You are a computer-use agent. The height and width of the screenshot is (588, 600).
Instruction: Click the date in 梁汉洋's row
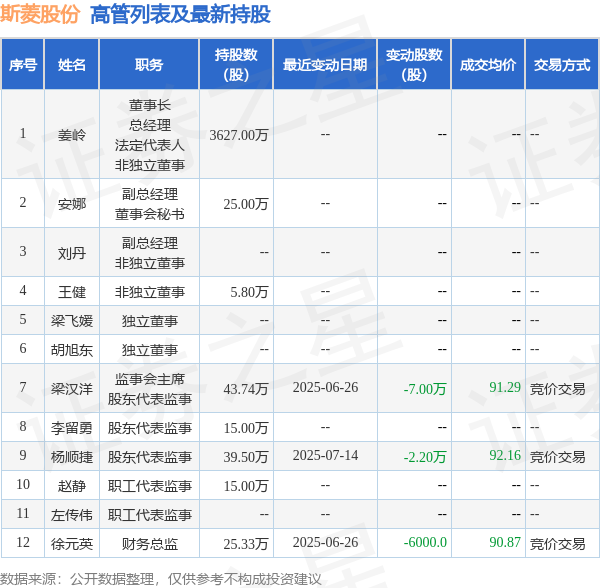pyautogui.click(x=325, y=387)
